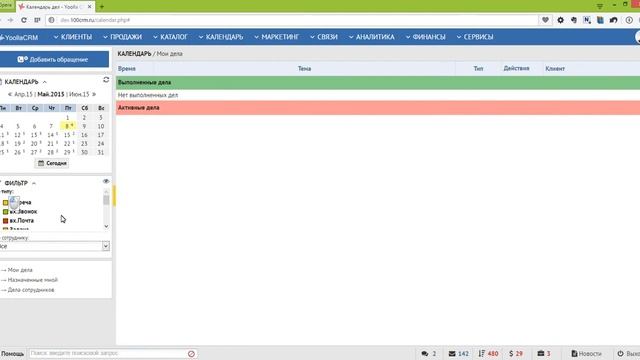Select day 16 in the calendar
The image size is (640, 360).
point(84,135)
